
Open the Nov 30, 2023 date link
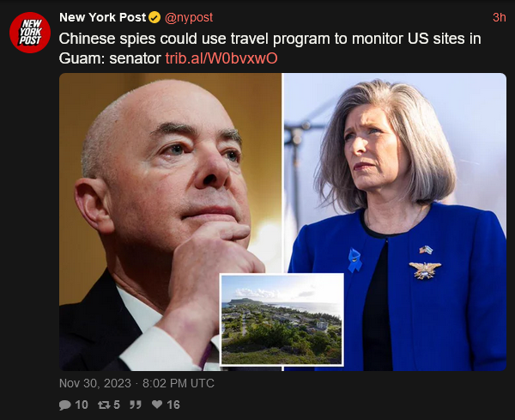(95, 383)
